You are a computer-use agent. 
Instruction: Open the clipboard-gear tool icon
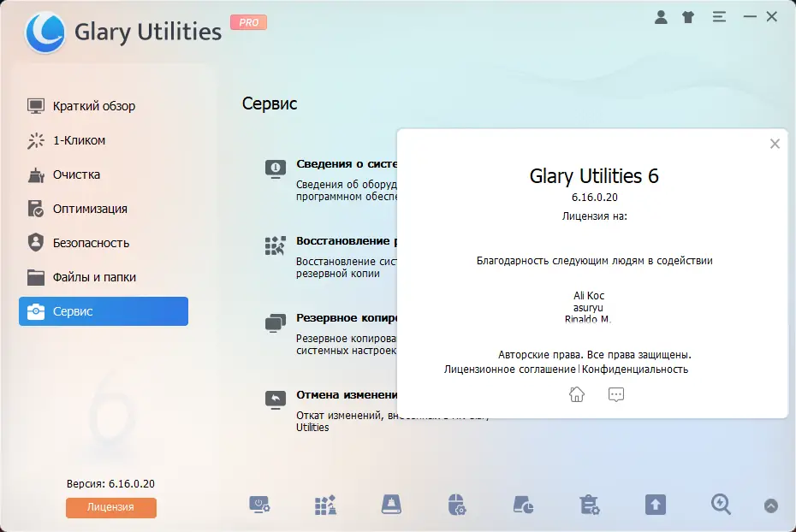[590, 505]
